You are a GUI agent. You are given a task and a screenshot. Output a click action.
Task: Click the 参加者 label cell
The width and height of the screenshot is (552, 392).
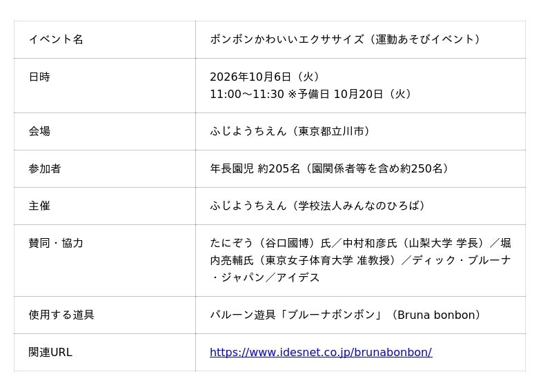[x=105, y=168]
